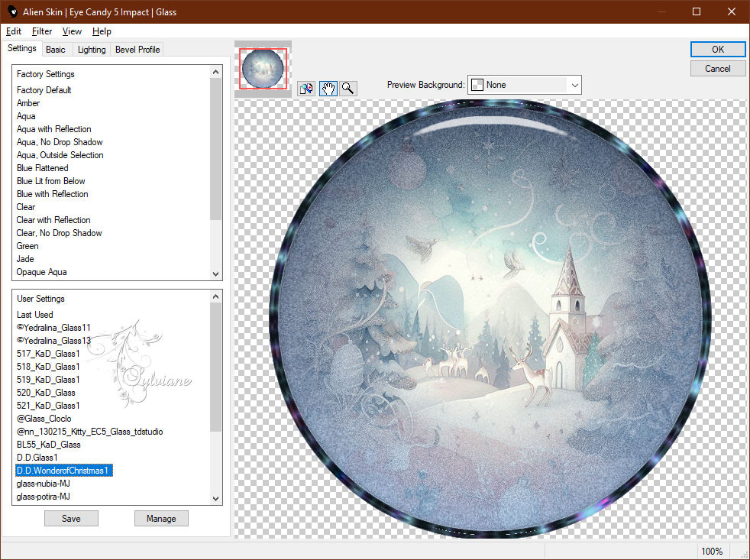Select Blue Lit from Below preset
The image size is (750, 560).
click(x=50, y=181)
